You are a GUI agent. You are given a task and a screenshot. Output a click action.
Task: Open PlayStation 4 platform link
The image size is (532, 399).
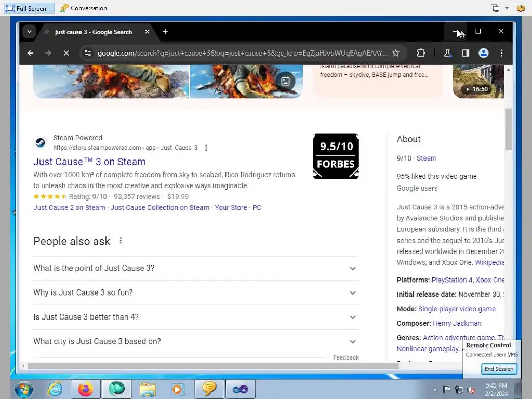pyautogui.click(x=452, y=280)
